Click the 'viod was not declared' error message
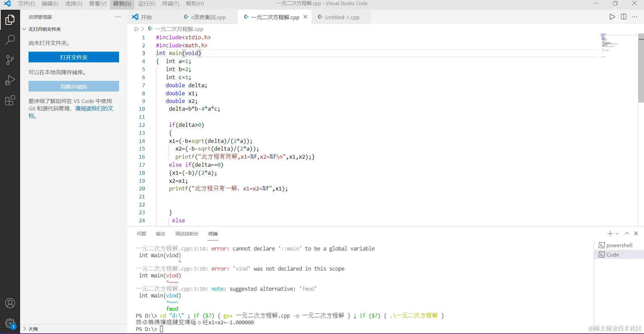Viewport: 644px width, 334px height. [240, 269]
